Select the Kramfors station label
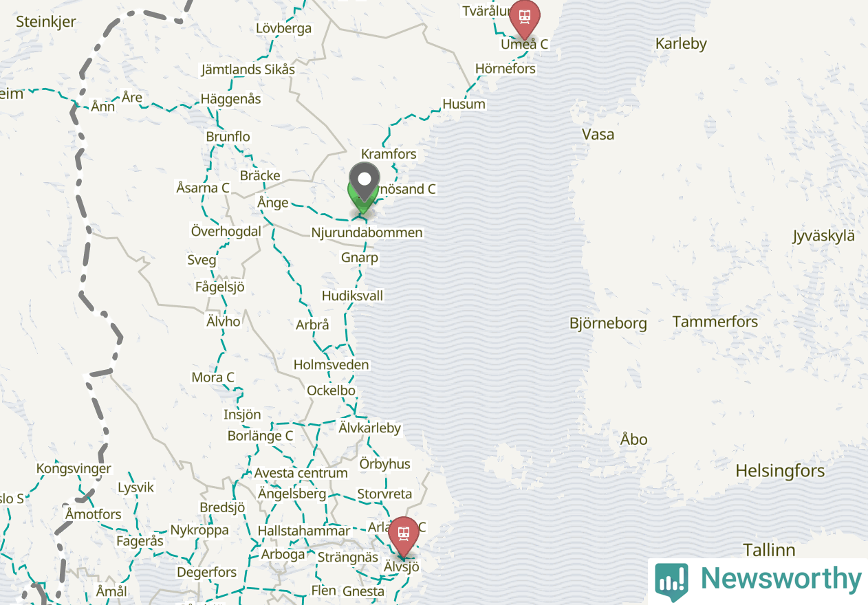This screenshot has width=868, height=605. coord(389,154)
